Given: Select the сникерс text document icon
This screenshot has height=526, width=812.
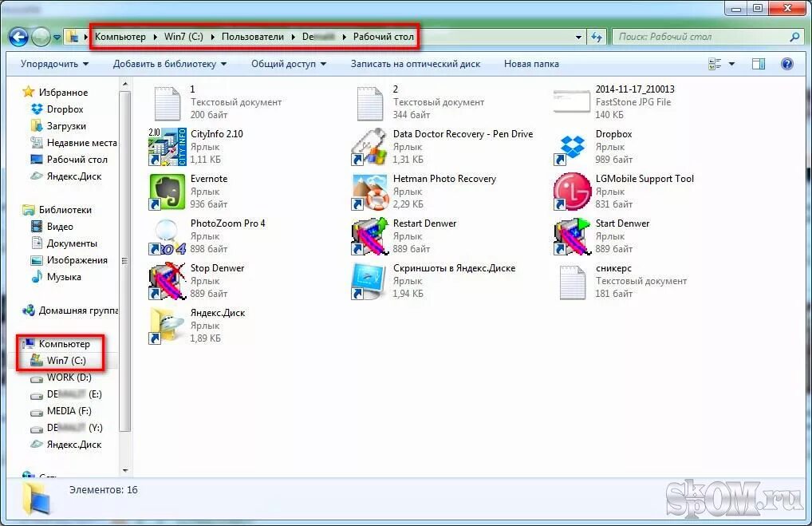Looking at the screenshot, I should click(572, 282).
